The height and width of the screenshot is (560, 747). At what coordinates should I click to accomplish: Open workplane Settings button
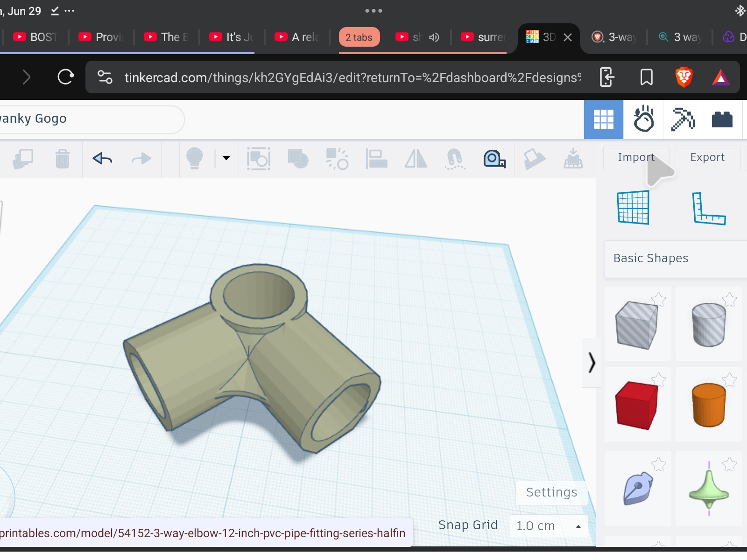click(x=551, y=493)
